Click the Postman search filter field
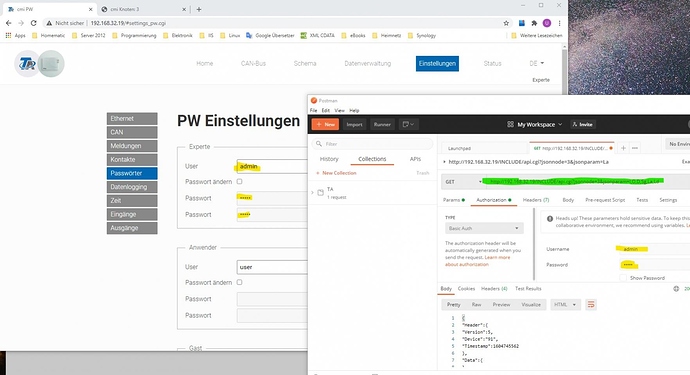690x375 pixels. point(373,144)
